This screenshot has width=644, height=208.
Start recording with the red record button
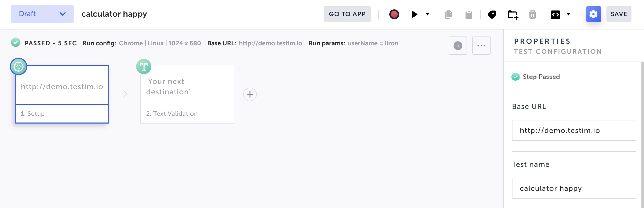[x=394, y=14]
